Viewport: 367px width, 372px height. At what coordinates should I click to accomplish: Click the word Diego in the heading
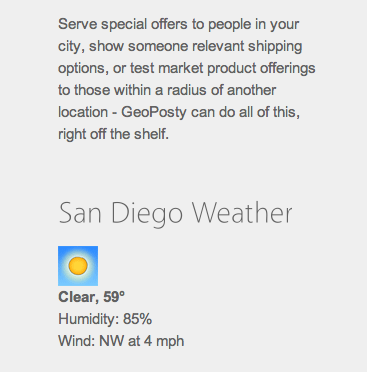pos(147,215)
